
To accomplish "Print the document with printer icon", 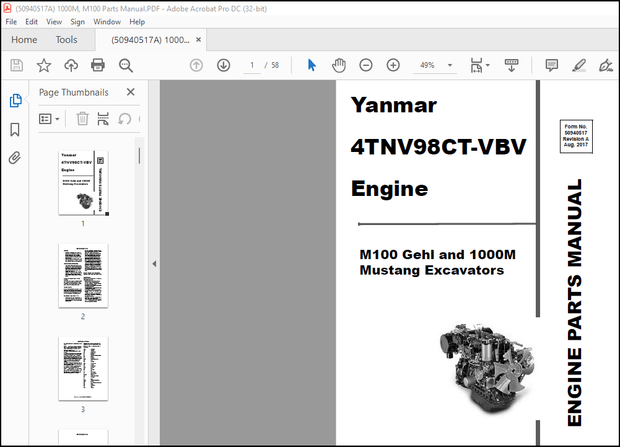I will [98, 65].
